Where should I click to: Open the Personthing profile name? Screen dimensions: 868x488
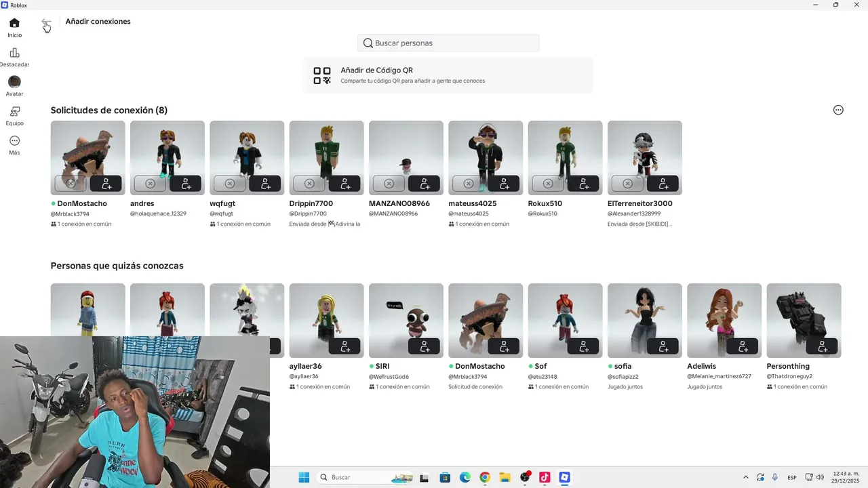point(788,366)
